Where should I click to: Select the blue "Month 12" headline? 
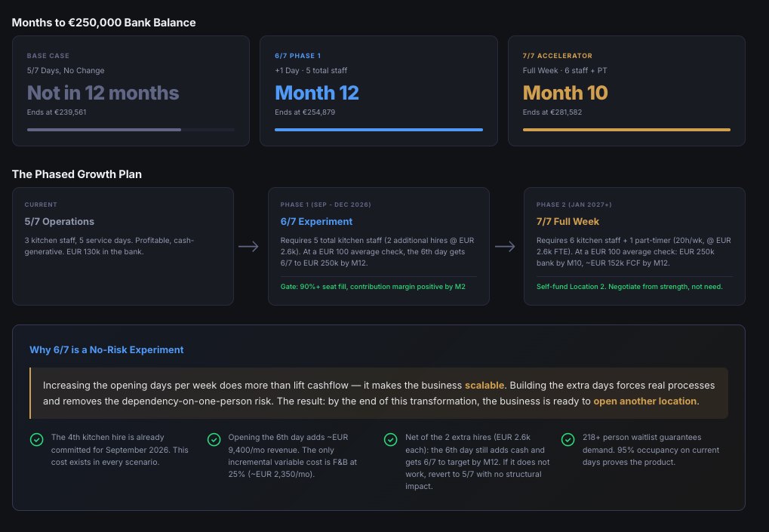click(x=317, y=93)
